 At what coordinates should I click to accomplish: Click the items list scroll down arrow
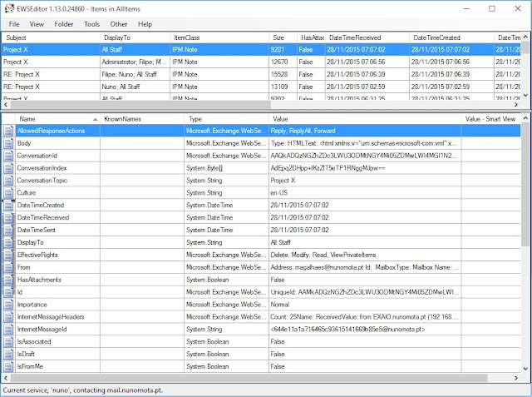tap(525, 96)
